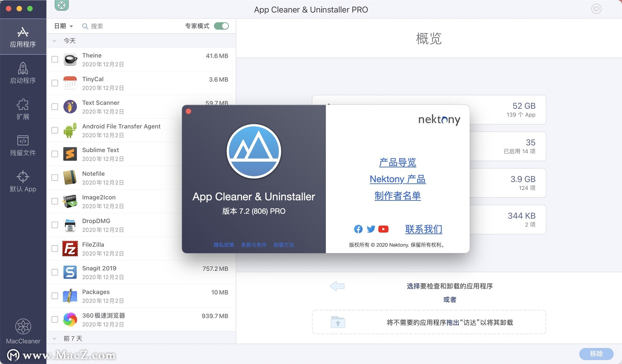622x364 pixels.
Task: Click the search magnifier icon
Action: point(85,26)
